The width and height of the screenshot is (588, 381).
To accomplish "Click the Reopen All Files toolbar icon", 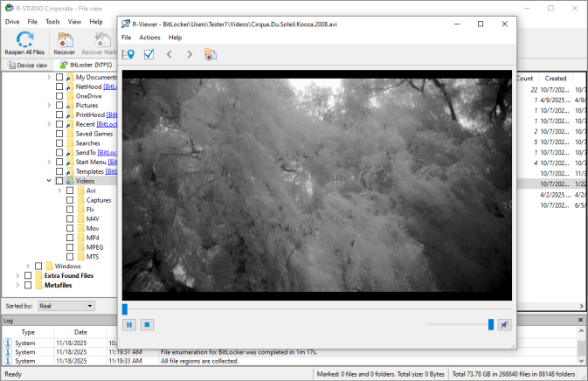I will tap(24, 41).
